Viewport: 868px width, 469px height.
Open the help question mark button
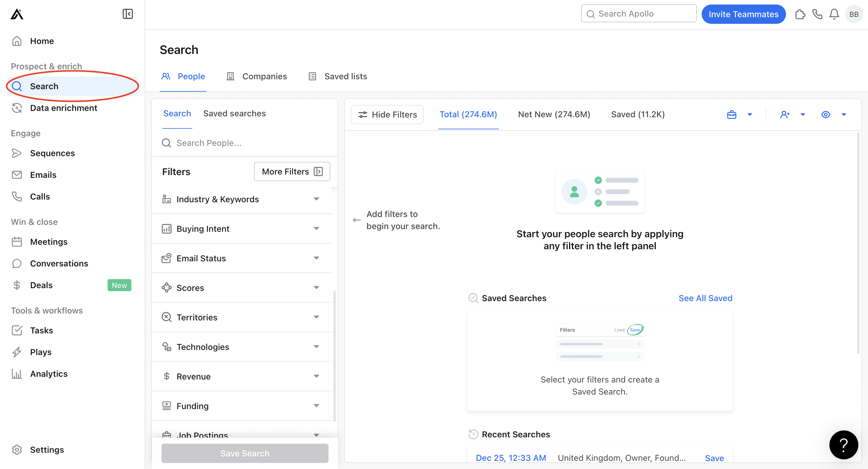(x=843, y=445)
